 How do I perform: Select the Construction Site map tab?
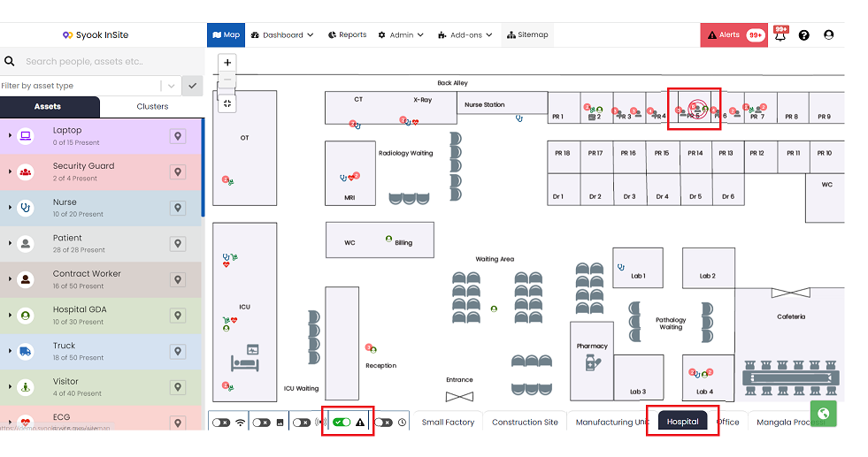coord(525,423)
